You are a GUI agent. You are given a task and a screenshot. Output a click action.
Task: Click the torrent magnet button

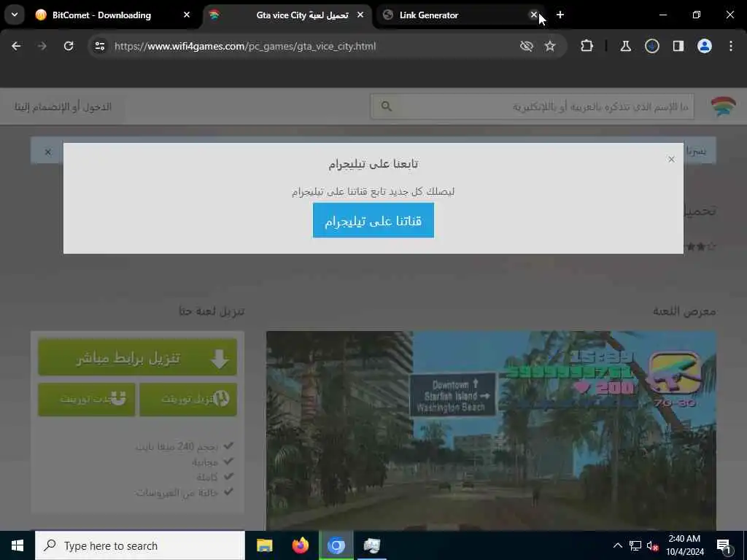tap(87, 399)
